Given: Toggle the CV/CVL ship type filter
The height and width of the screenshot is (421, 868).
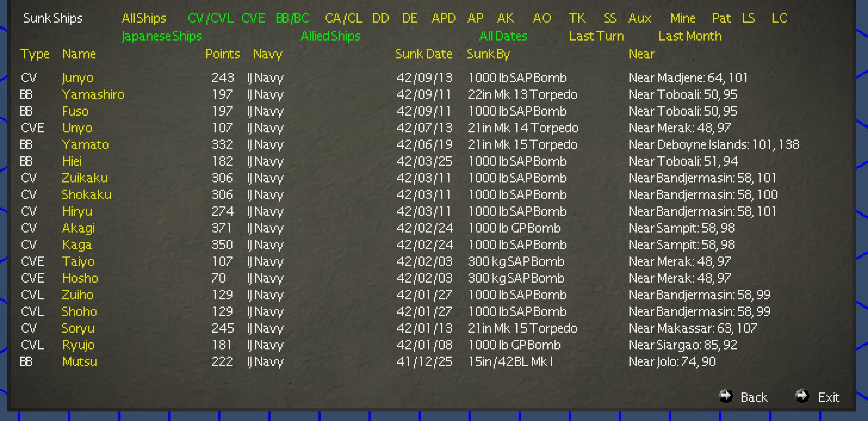Looking at the screenshot, I should (x=211, y=18).
